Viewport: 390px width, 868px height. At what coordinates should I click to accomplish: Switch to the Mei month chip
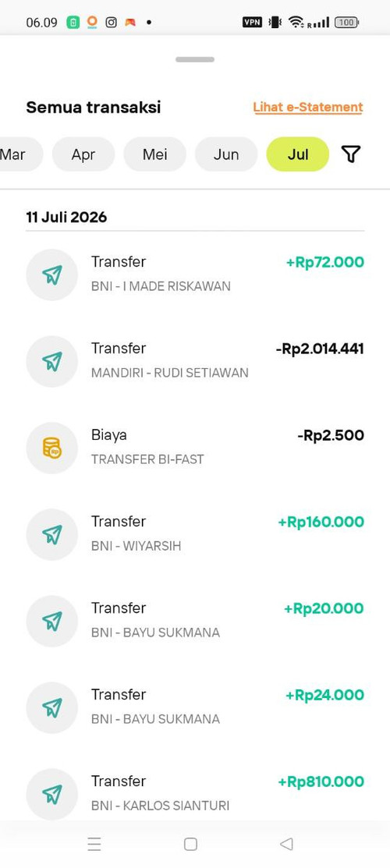(x=154, y=154)
